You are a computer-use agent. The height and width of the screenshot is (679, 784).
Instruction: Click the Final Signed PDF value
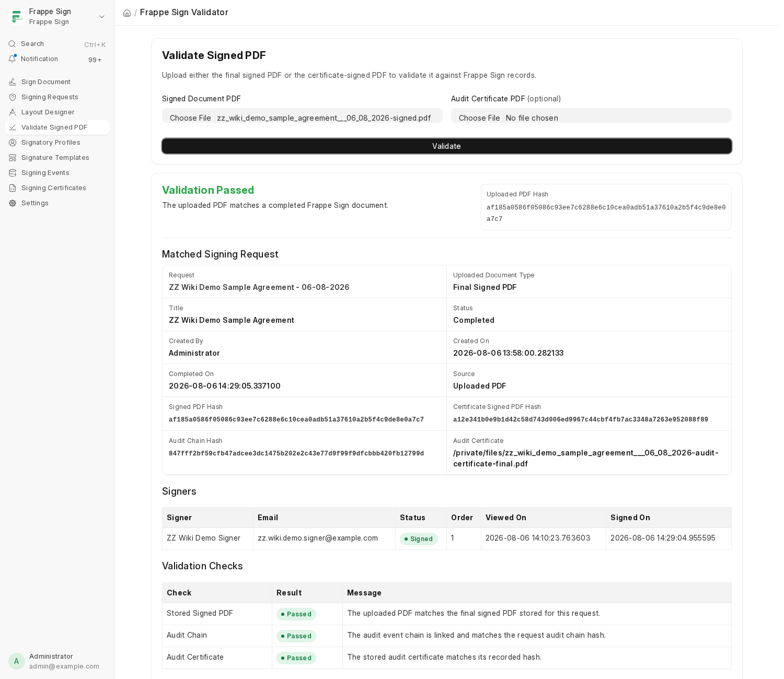coord(485,287)
